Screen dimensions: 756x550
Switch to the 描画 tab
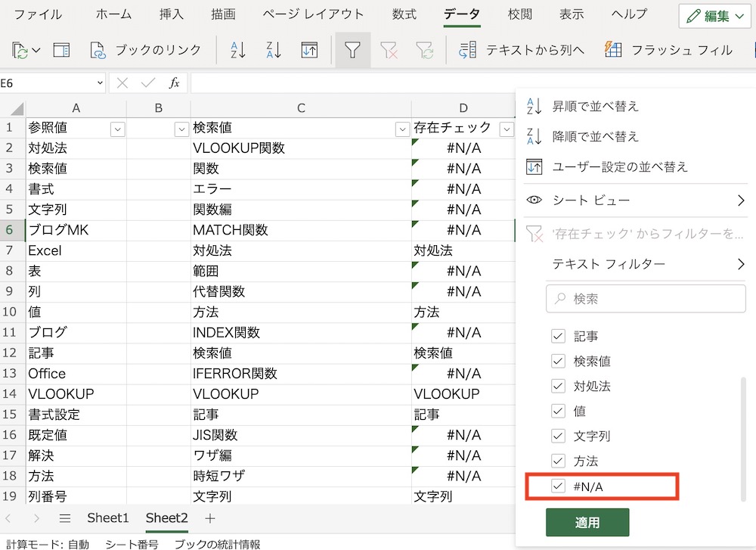coord(223,14)
